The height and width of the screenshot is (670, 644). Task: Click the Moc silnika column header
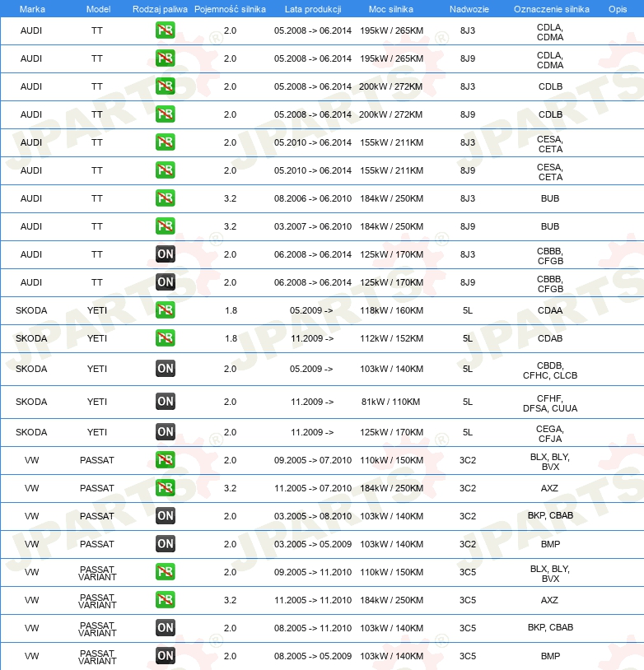pos(391,9)
